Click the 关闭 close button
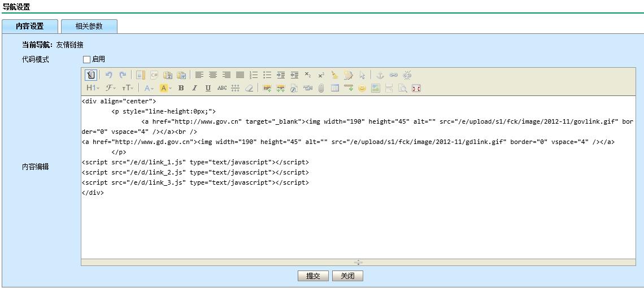Screen dimensions: 644x288 click(x=347, y=276)
